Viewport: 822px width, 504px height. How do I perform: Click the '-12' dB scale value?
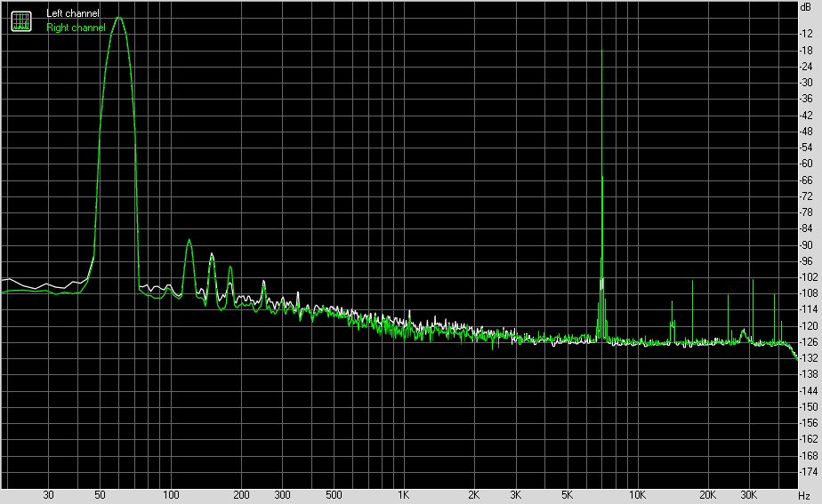tap(806, 34)
